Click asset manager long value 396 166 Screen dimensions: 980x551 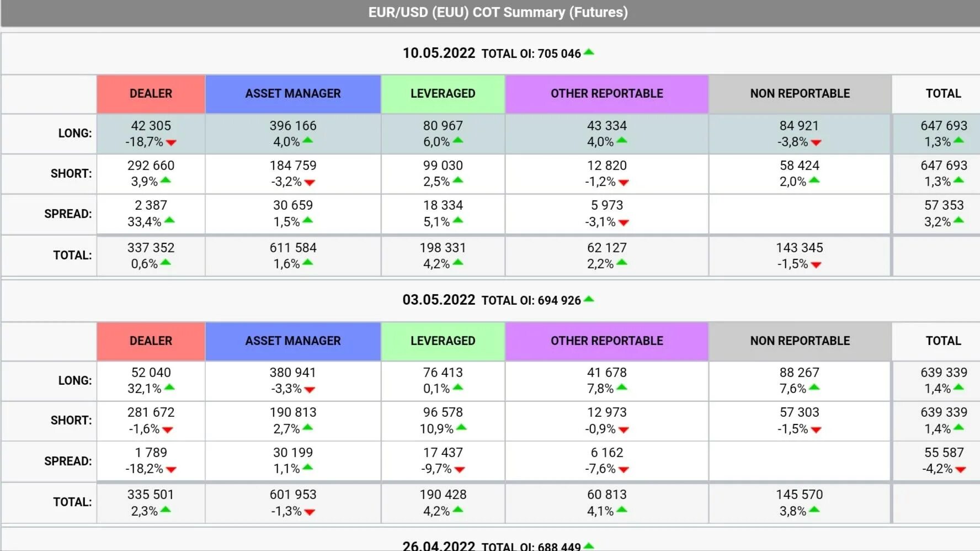coord(293,126)
